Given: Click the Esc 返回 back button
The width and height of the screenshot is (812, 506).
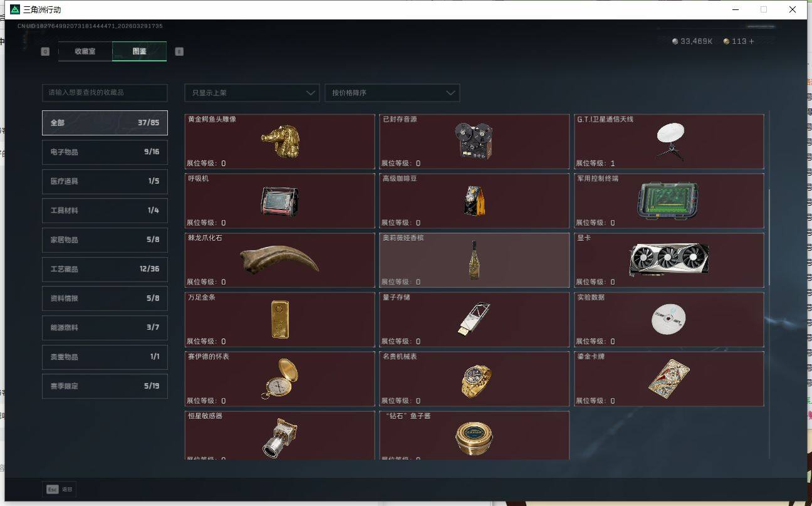Looking at the screenshot, I should (x=60, y=489).
